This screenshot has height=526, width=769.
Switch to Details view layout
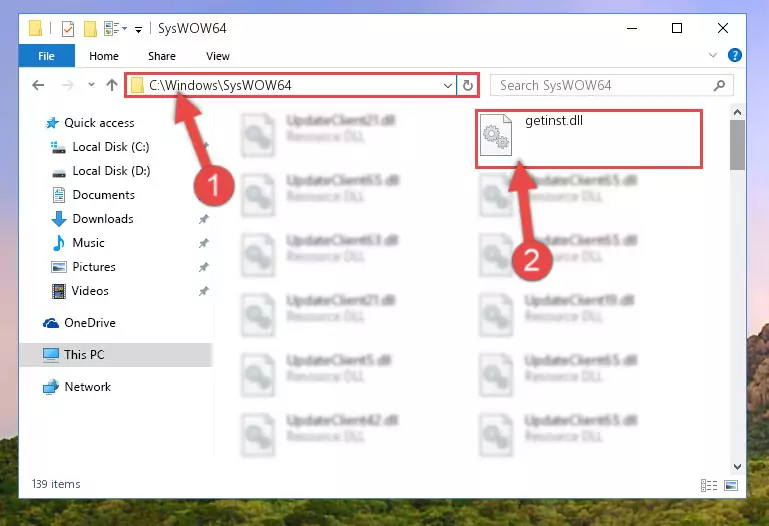tap(709, 485)
